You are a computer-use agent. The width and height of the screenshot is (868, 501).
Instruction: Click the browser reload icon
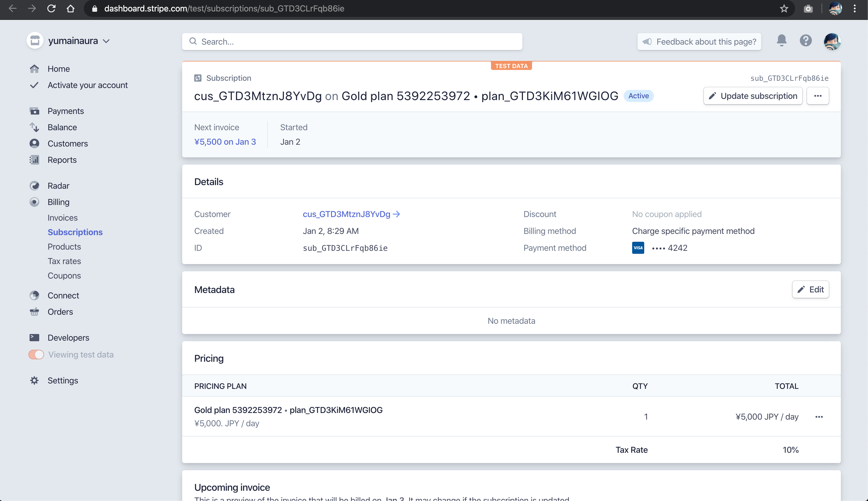coord(51,9)
